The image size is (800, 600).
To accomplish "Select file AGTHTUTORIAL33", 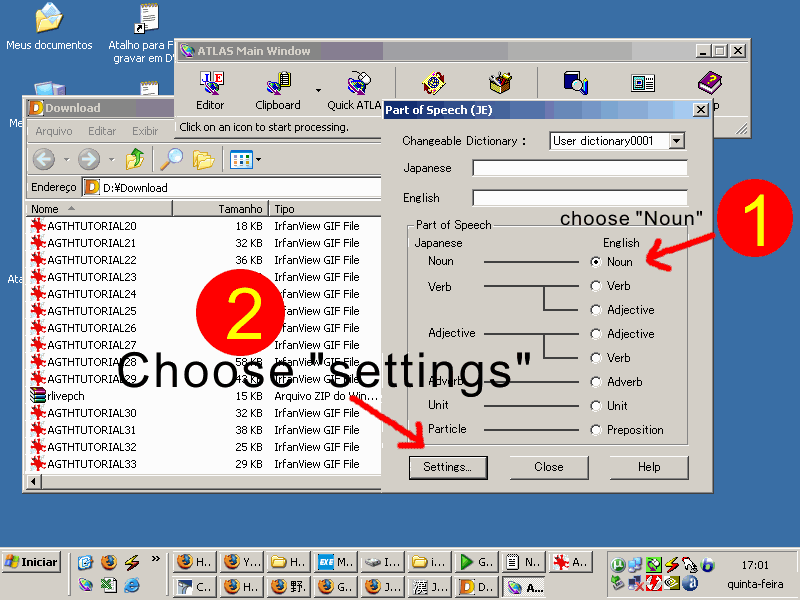I will click(x=92, y=464).
